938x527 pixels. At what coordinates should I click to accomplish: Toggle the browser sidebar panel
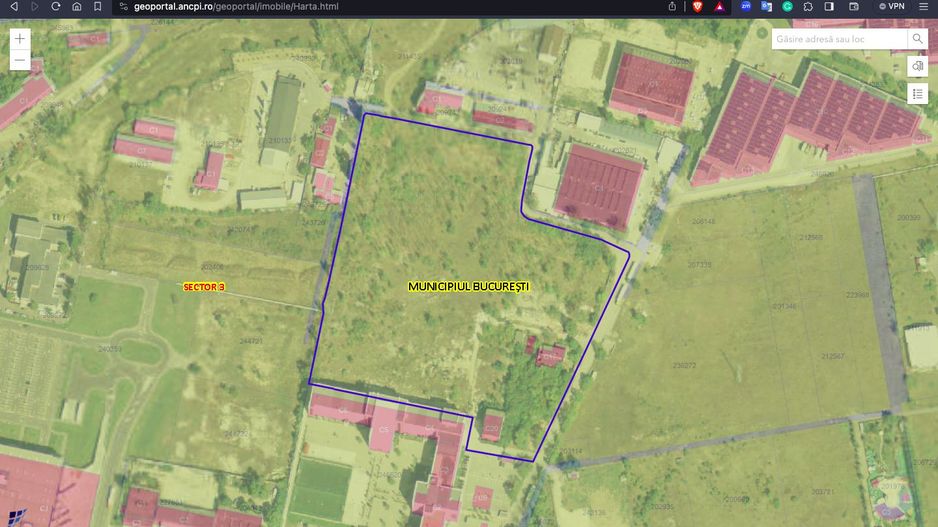point(829,6)
